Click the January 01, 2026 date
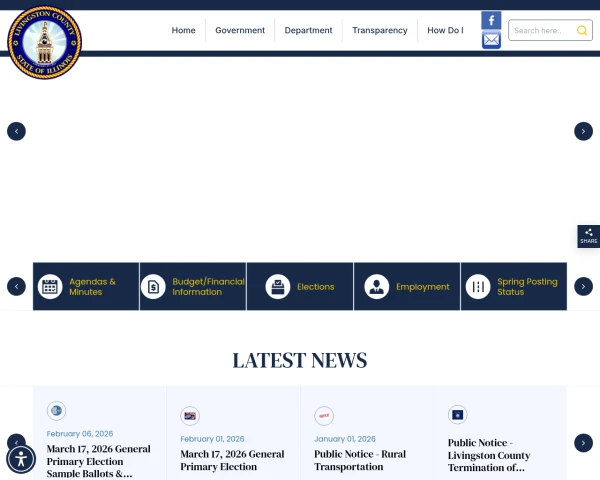 [x=345, y=439]
